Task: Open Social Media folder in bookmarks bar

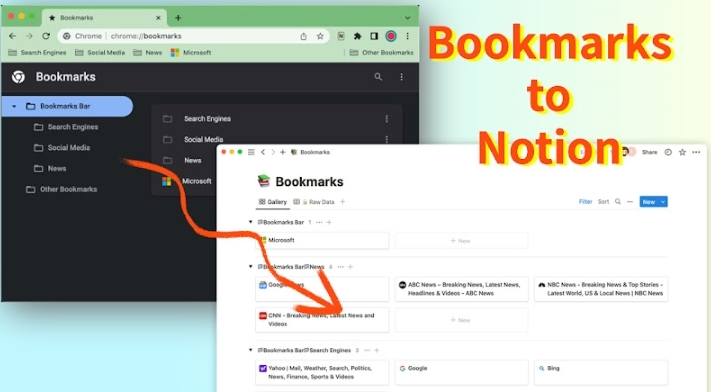Action: click(x=100, y=53)
